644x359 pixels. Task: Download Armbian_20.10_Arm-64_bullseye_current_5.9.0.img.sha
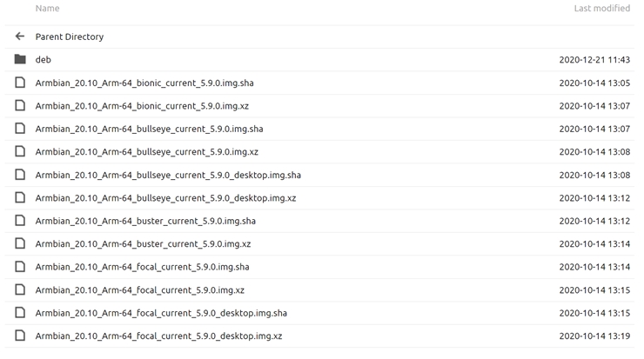pos(149,129)
